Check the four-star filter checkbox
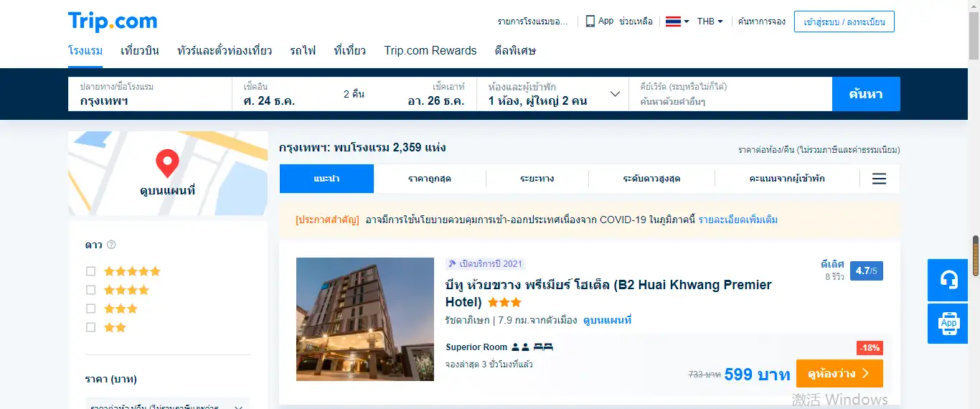 pyautogui.click(x=90, y=290)
